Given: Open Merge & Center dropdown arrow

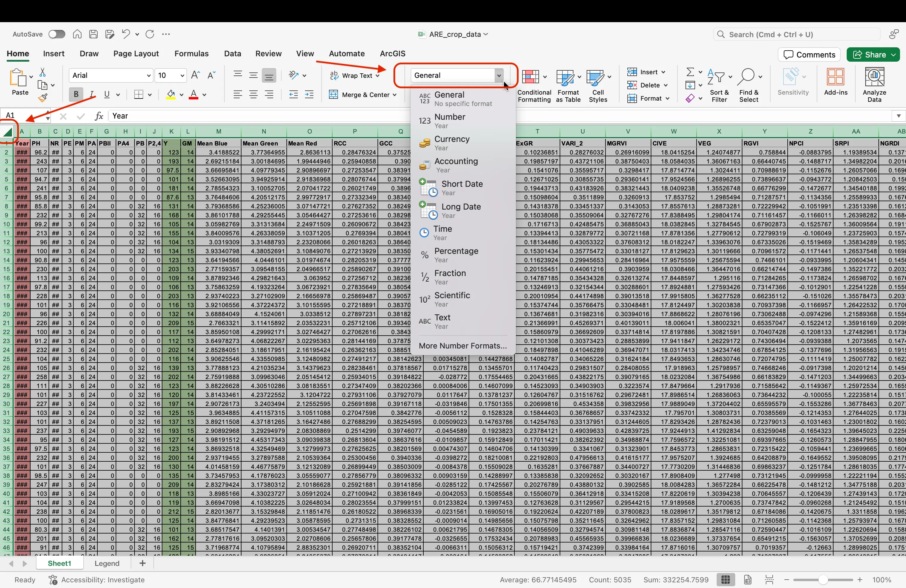Looking at the screenshot, I should [395, 95].
